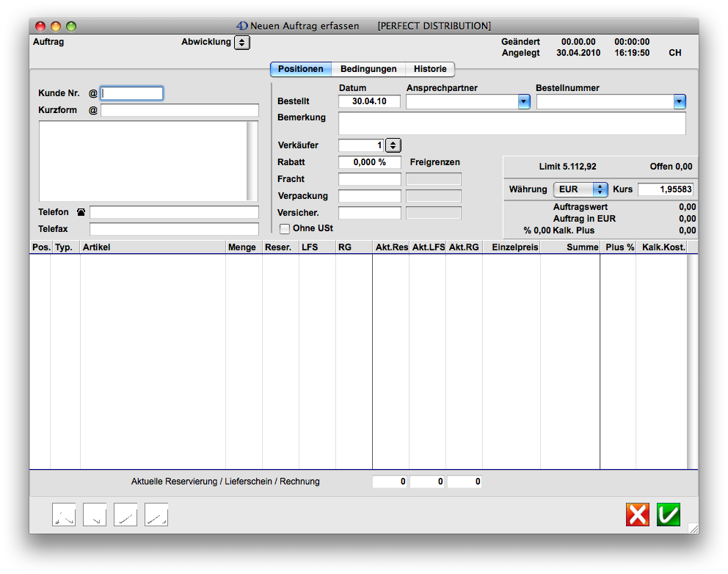Screen dimensions: 728x574
Task: Click the telephone icon next to Telefon
Action: [81, 212]
